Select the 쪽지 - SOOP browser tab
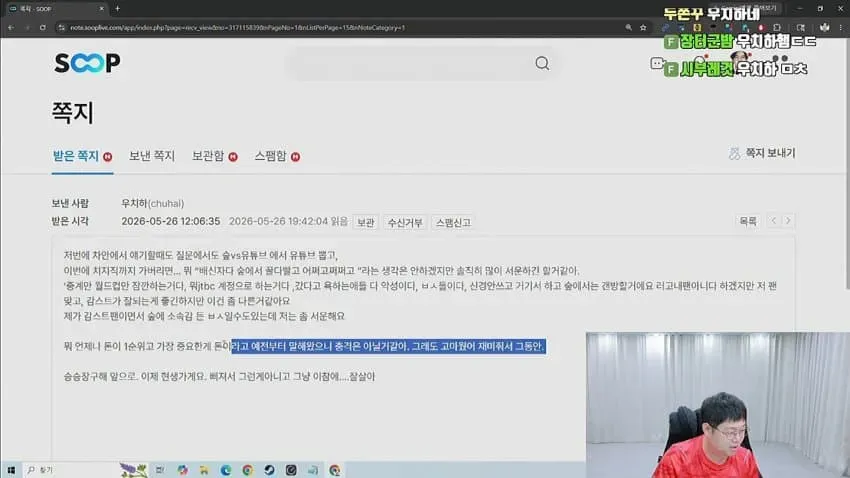 coord(55,9)
